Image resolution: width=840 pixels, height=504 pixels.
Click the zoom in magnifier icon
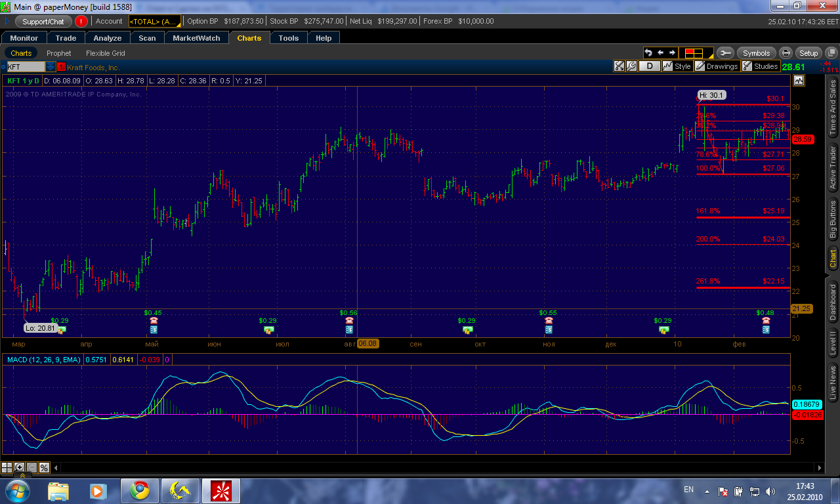(x=20, y=467)
